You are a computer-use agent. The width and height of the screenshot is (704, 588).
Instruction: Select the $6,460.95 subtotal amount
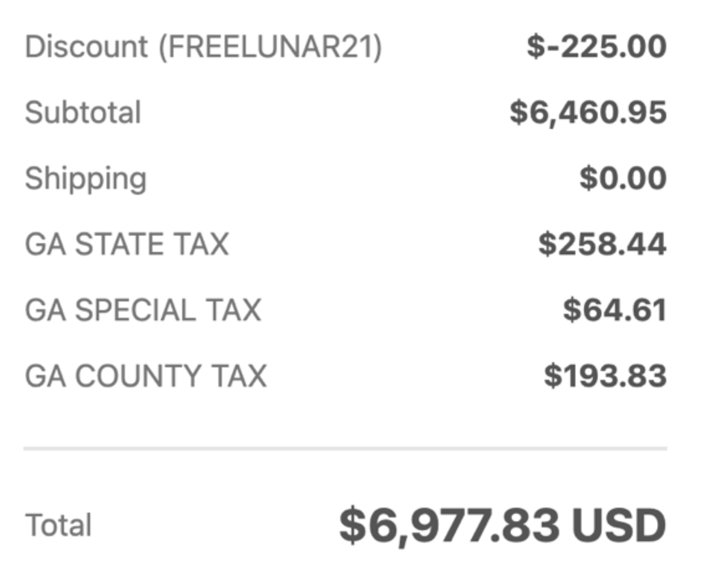coord(588,113)
